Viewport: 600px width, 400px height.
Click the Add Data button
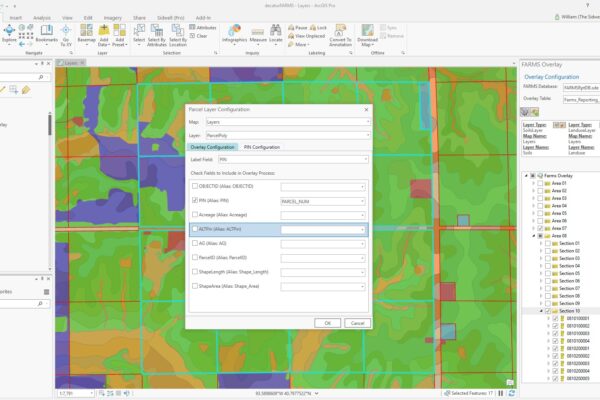coord(104,35)
